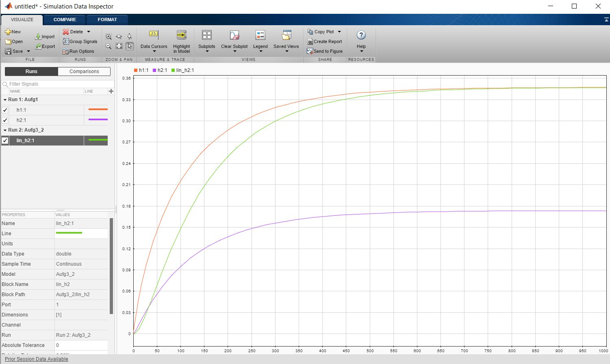Switch to the FORMAT tab
The image size is (610, 364).
[107, 19]
